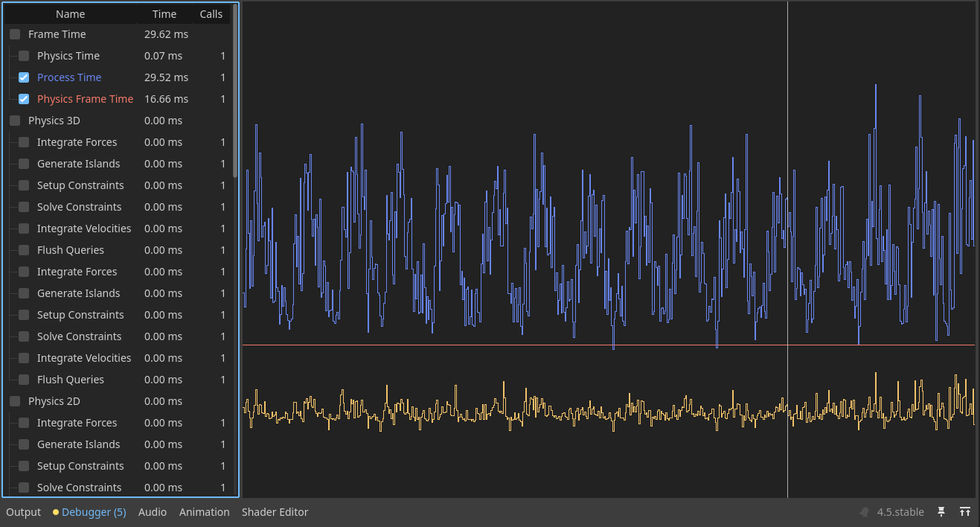The image size is (980, 527).
Task: Open the Shader Editor panel
Action: (275, 512)
